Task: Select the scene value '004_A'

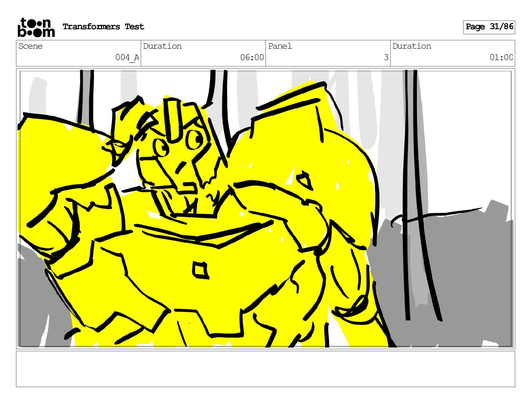Action: (x=127, y=57)
